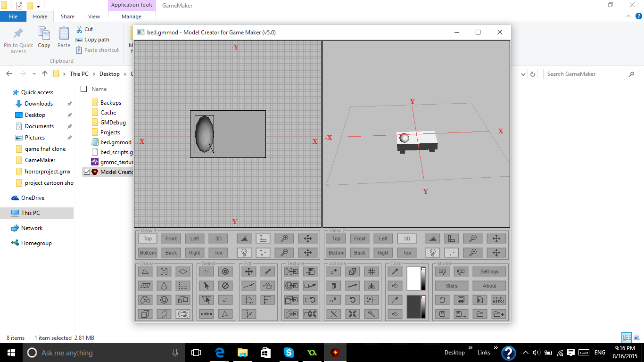The image size is (644, 362).
Task: Click the trash delete icon in Actions
Action: pos(334,286)
